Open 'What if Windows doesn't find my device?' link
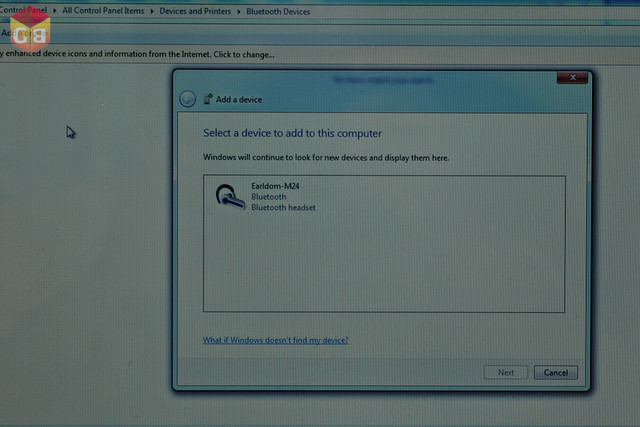640x427 pixels. point(276,340)
